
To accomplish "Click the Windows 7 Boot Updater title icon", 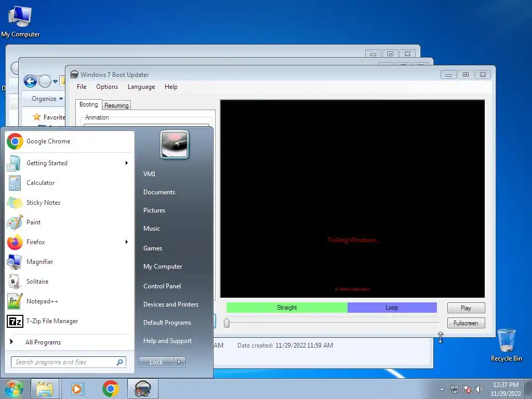I will coord(74,75).
